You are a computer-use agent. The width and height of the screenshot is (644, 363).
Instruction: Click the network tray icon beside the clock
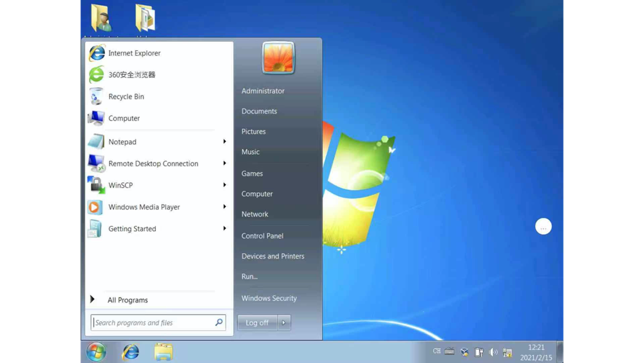point(507,352)
